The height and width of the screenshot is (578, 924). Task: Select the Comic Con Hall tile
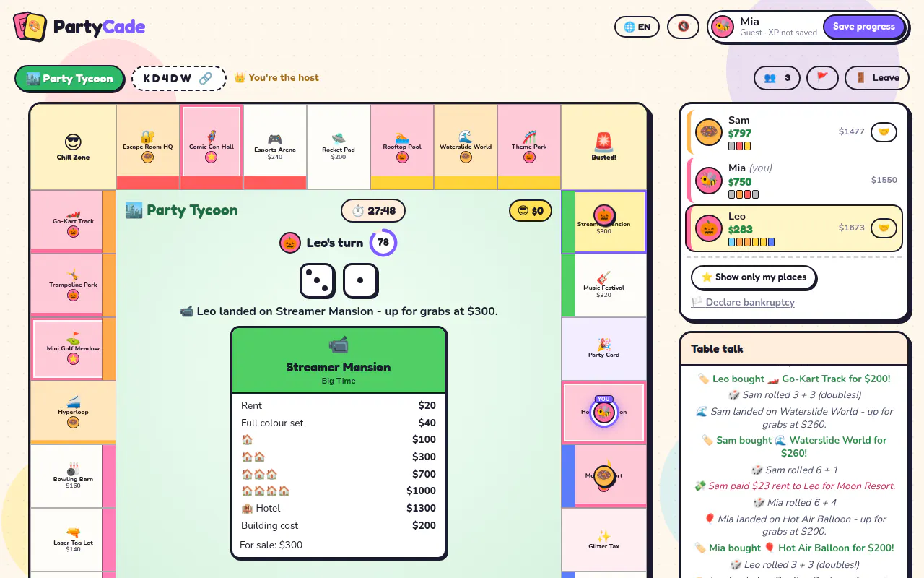(x=212, y=147)
